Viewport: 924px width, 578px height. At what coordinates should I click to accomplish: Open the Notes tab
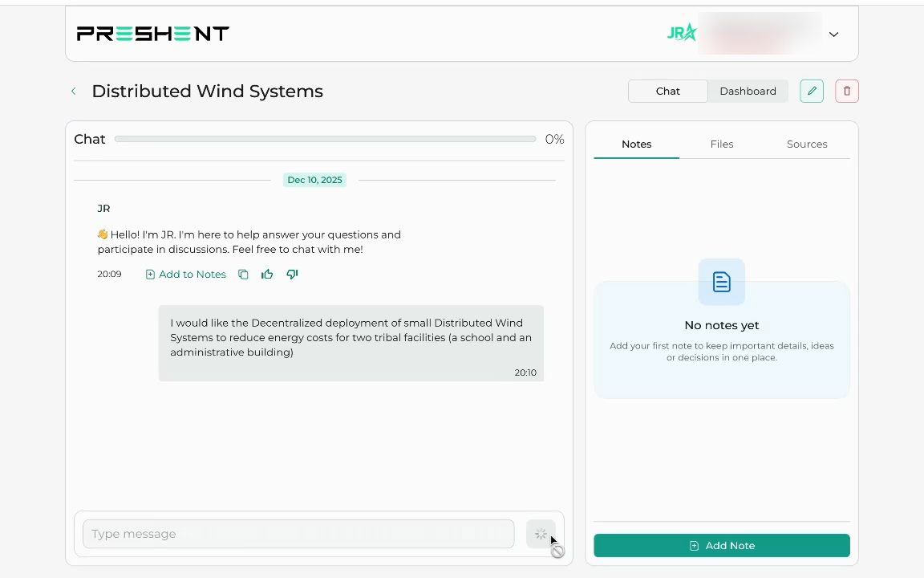click(636, 144)
